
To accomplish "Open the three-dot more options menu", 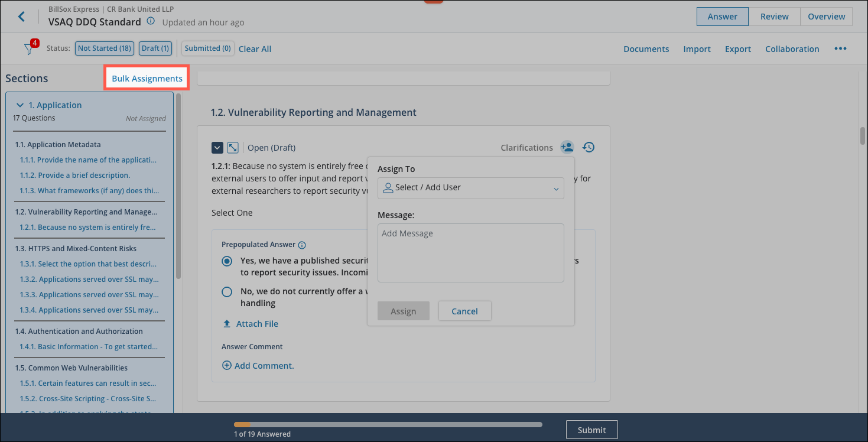I will 840,49.
